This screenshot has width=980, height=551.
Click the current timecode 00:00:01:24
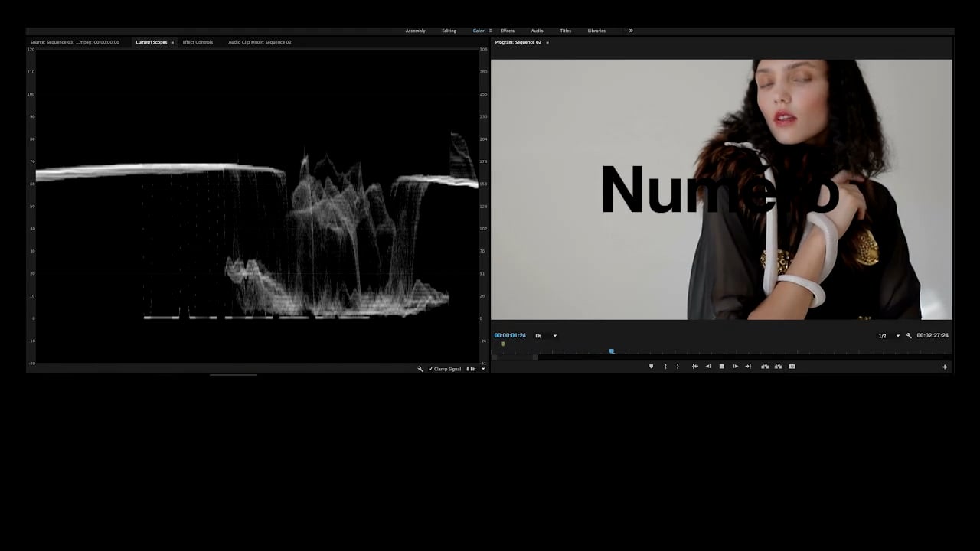click(510, 335)
